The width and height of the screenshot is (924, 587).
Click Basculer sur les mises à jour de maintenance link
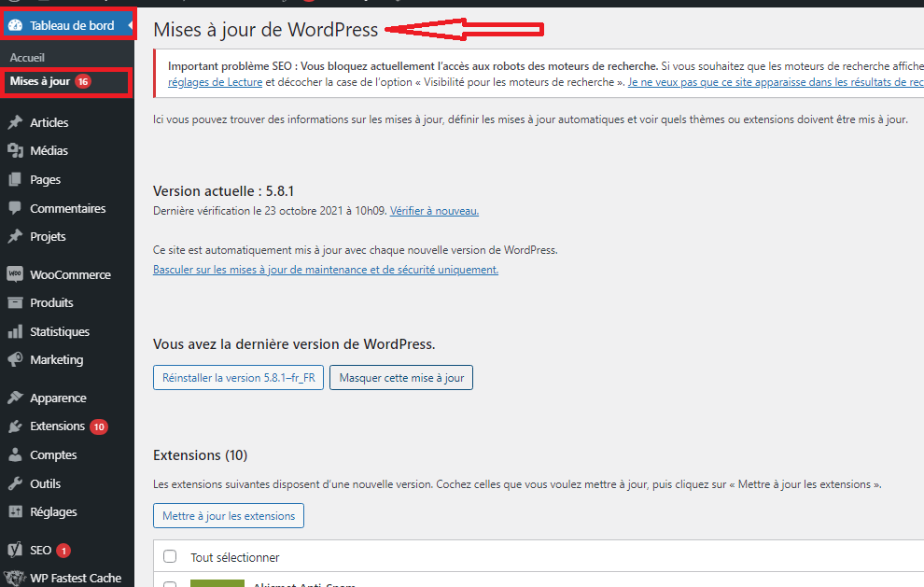[x=326, y=270]
